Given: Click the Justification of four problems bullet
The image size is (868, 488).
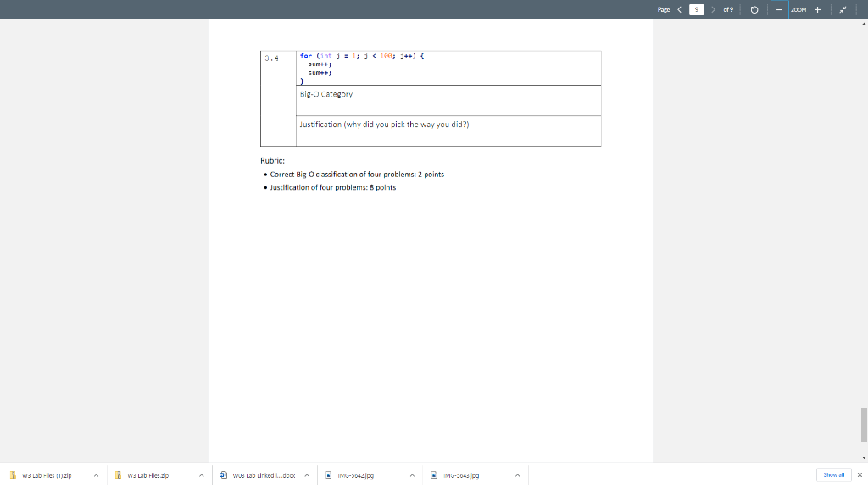Looking at the screenshot, I should tap(332, 187).
